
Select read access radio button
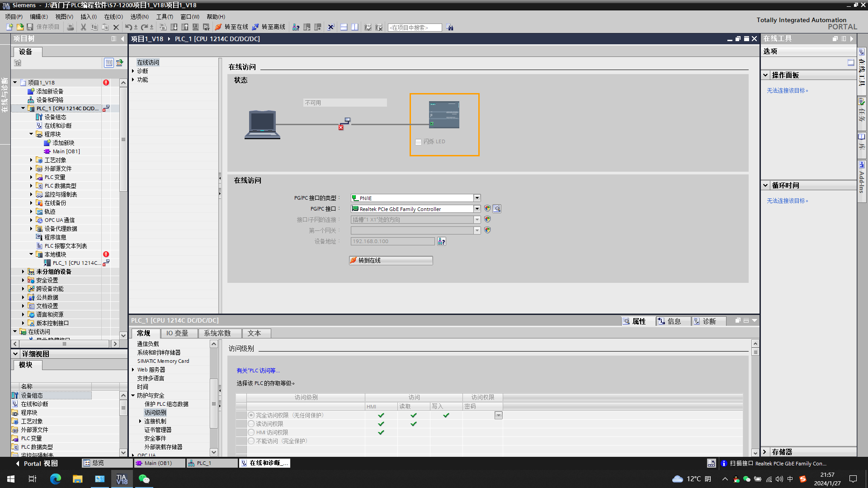click(x=251, y=424)
